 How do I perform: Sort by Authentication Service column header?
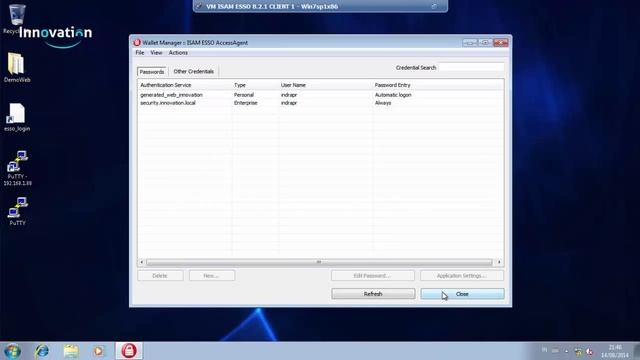(x=185, y=85)
